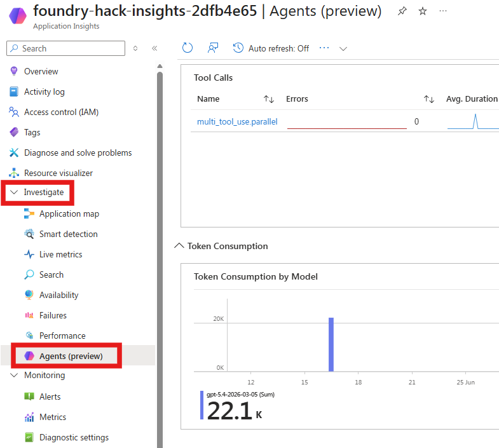Open Smart detection
The width and height of the screenshot is (499, 448).
(x=69, y=234)
